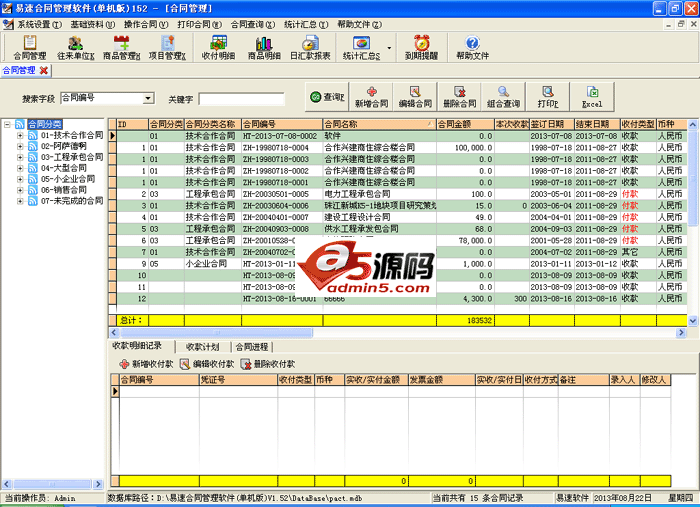The width and height of the screenshot is (700, 507).
Task: Click 凭证号 column header in payments grid
Action: pyautogui.click(x=238, y=380)
